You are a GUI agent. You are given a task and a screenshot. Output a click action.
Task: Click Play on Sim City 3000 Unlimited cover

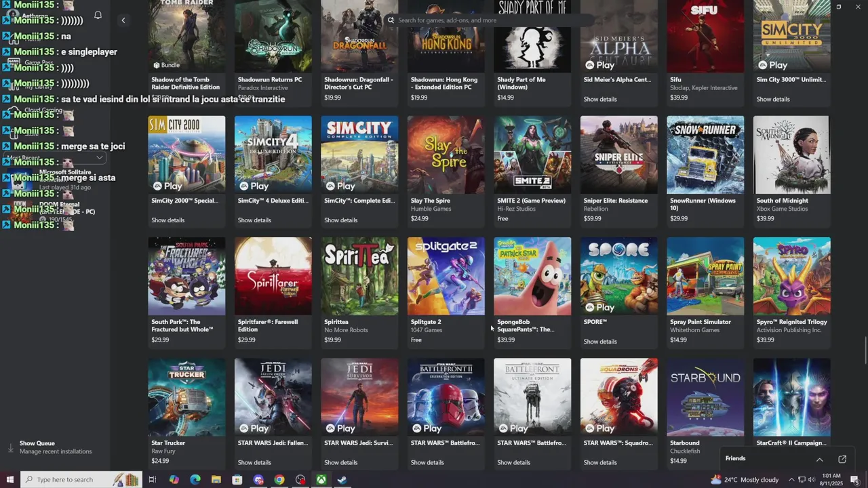pyautogui.click(x=773, y=65)
